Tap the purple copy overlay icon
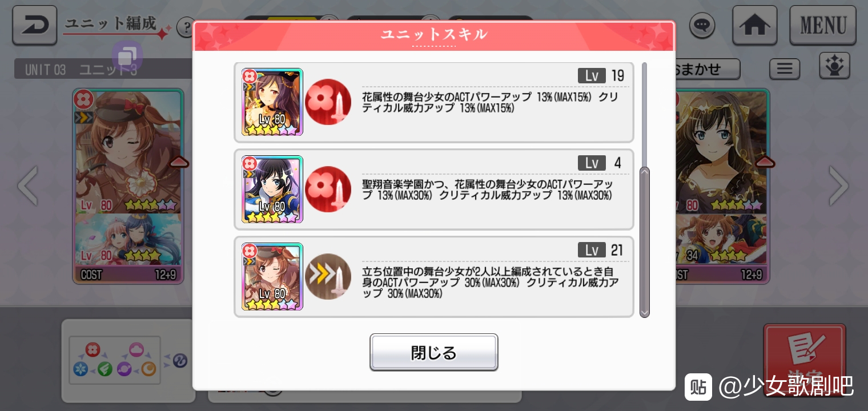 click(127, 57)
